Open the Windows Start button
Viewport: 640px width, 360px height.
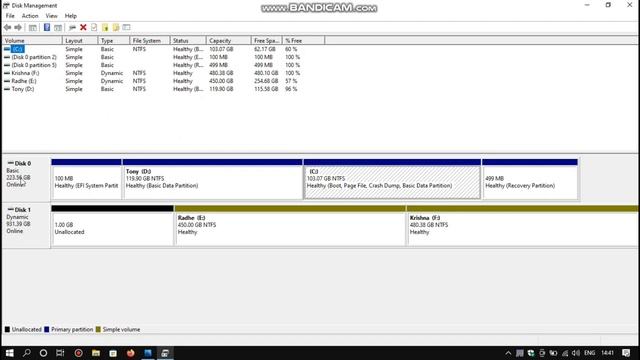point(9,353)
